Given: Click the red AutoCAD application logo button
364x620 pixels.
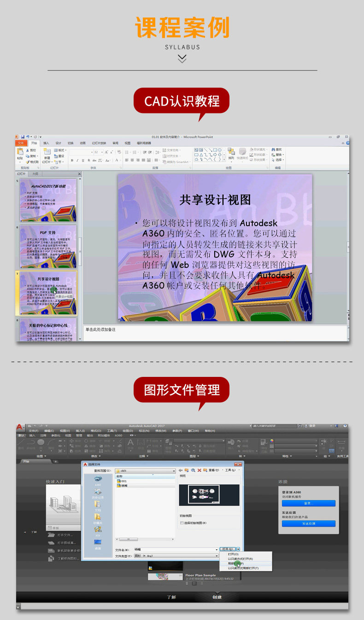Looking at the screenshot, I should click(x=20, y=428).
